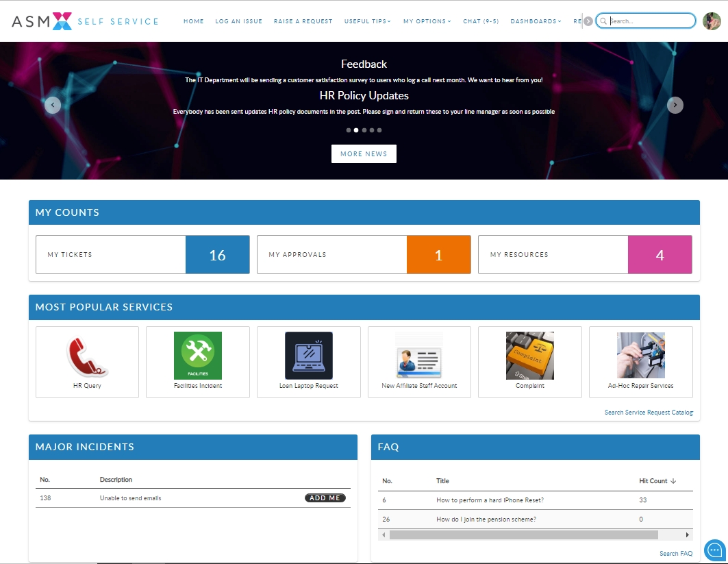Viewport: 728px width, 564px height.
Task: Open the Log an Issue menu item
Action: [238, 21]
